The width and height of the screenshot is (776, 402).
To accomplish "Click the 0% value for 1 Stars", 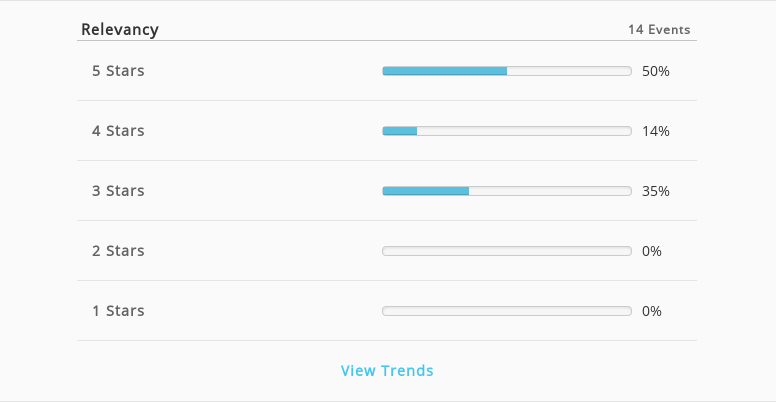I will tap(652, 311).
